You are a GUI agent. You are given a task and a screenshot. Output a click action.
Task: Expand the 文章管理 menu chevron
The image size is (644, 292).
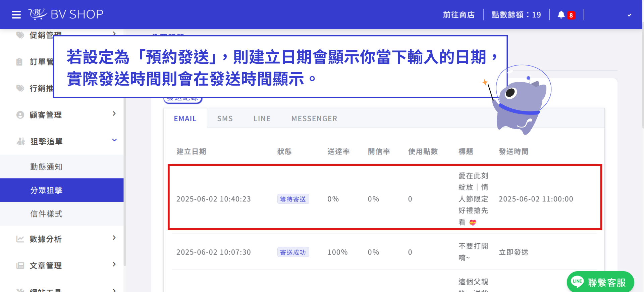coord(114,264)
